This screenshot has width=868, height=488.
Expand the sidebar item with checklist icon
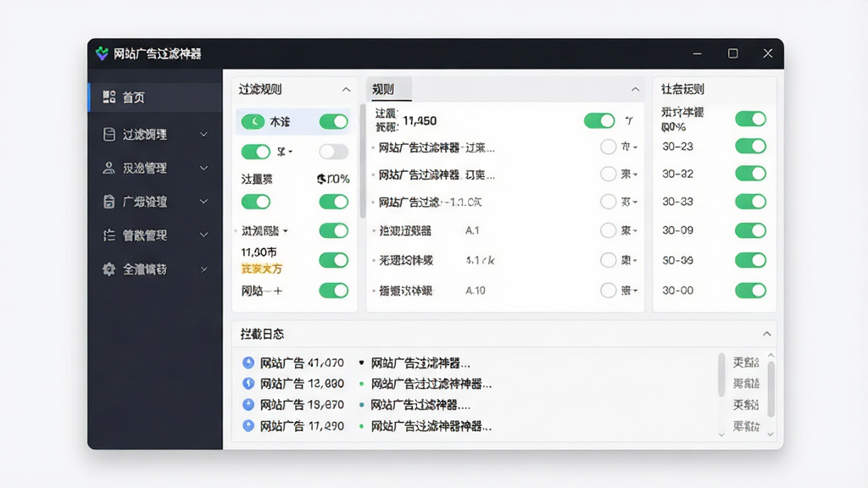tap(203, 236)
